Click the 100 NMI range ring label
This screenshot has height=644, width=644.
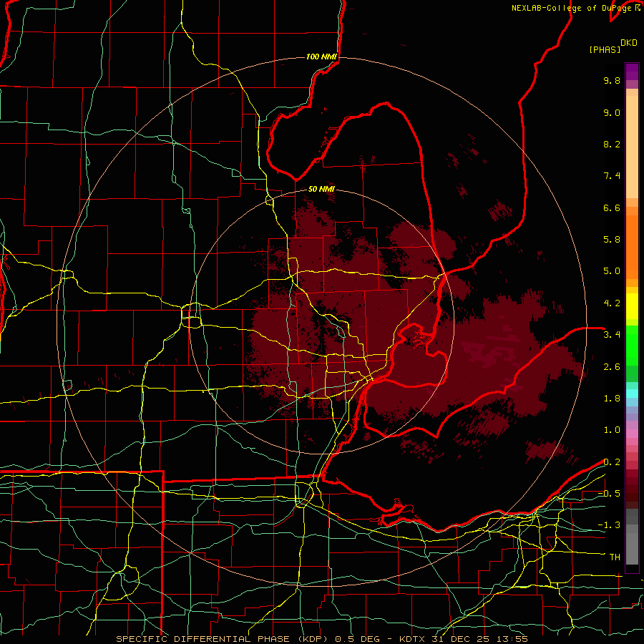321,57
